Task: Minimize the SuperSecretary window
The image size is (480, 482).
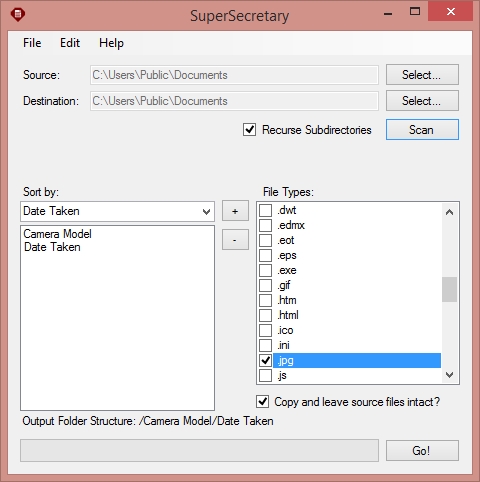Action: [x=388, y=14]
